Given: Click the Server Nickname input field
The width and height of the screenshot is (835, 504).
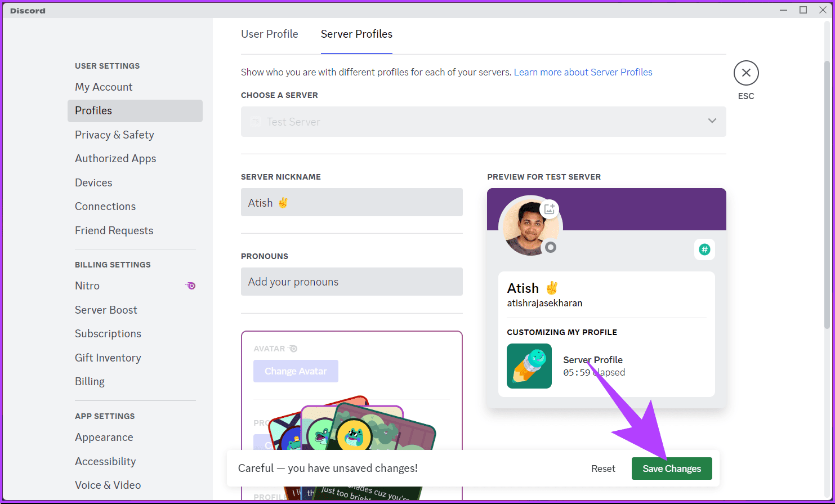Looking at the screenshot, I should [352, 202].
